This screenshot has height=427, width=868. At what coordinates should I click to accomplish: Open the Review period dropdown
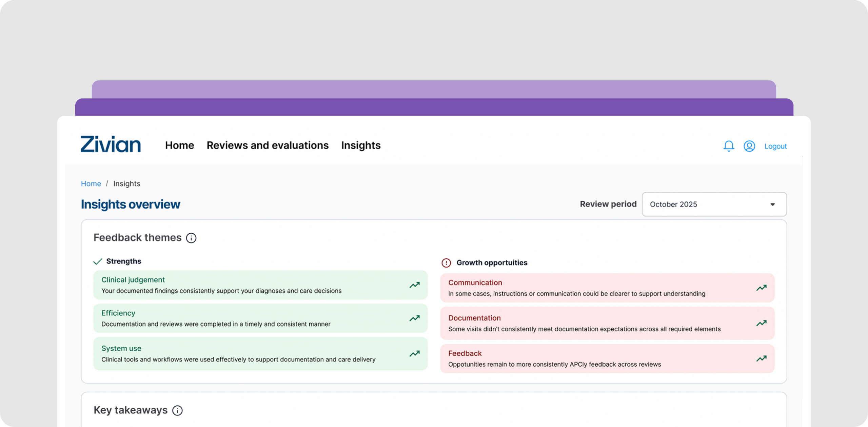[714, 204]
